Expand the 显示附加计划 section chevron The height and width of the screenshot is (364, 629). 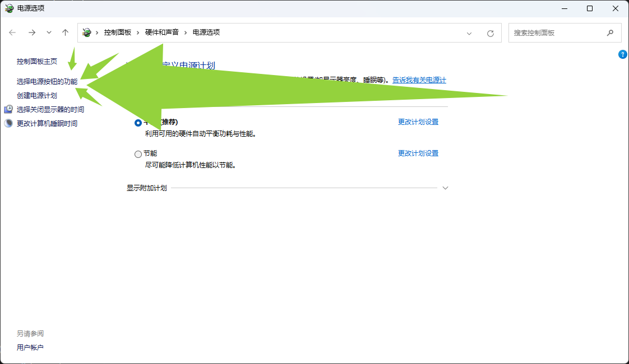pyautogui.click(x=445, y=188)
